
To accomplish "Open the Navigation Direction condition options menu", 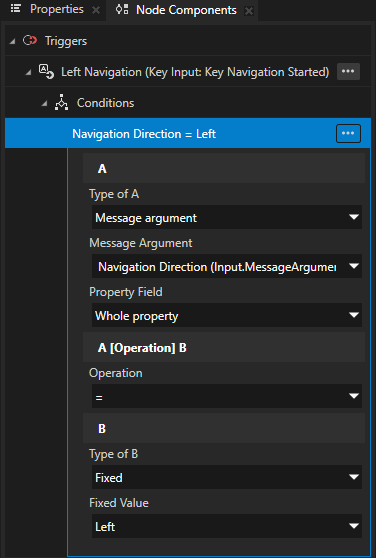I will (348, 133).
